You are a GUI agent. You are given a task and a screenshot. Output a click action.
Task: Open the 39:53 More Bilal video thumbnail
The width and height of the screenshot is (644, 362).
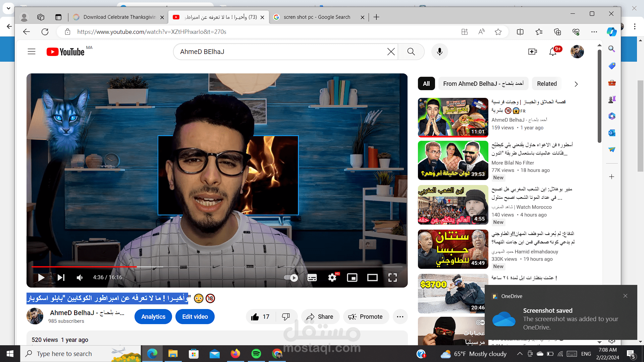coord(453,161)
